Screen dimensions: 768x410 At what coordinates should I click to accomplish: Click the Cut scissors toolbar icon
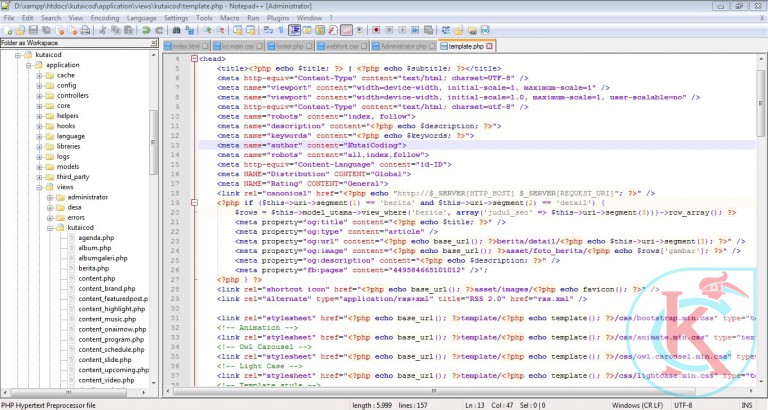(101, 31)
